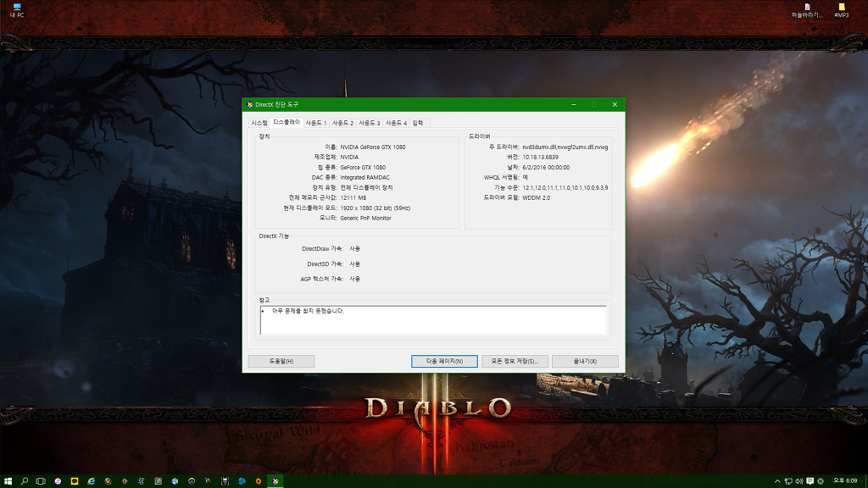Open Task View from taskbar
This screenshot has height=488, width=868.
click(41, 481)
